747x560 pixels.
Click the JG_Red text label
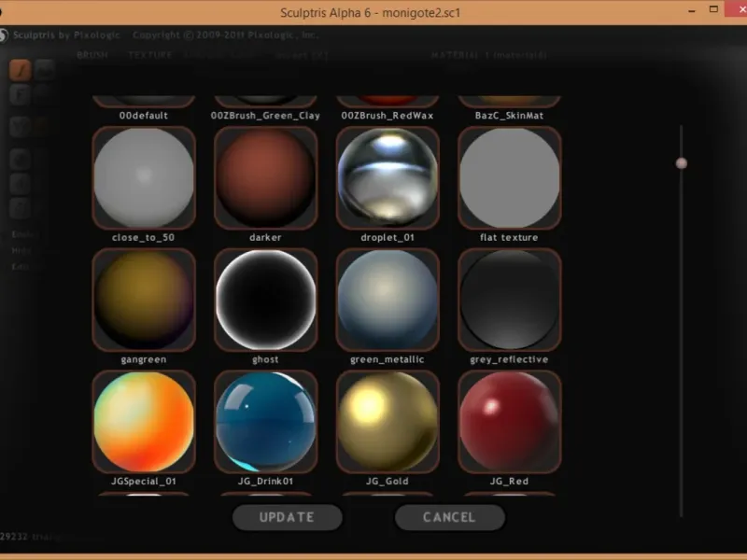(x=509, y=482)
